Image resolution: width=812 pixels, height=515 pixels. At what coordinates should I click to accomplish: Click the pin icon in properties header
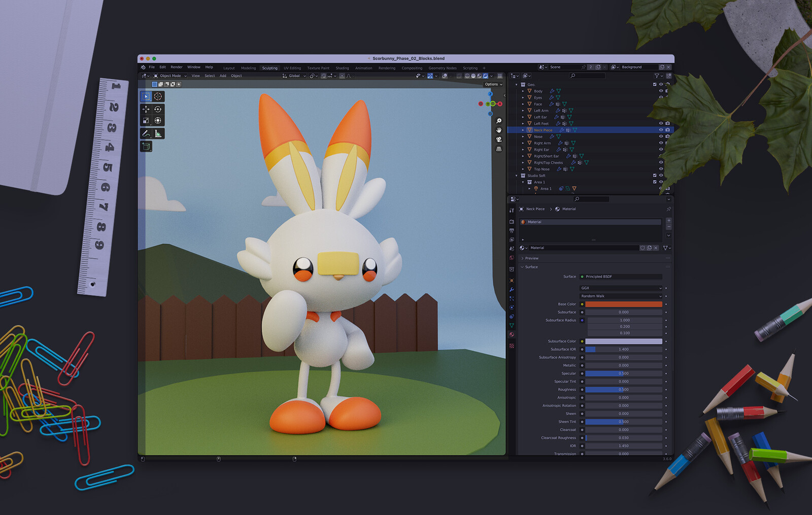[x=668, y=209]
